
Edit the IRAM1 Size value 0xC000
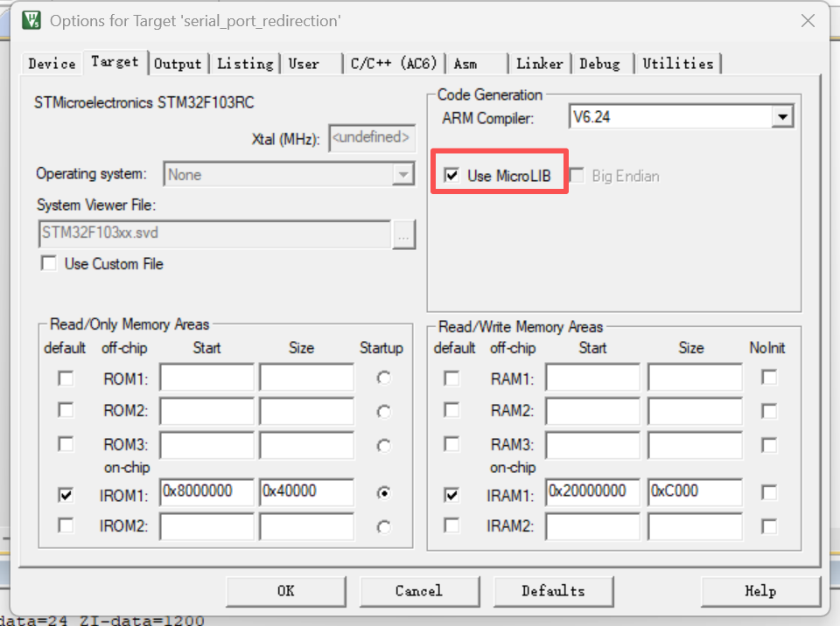[695, 492]
